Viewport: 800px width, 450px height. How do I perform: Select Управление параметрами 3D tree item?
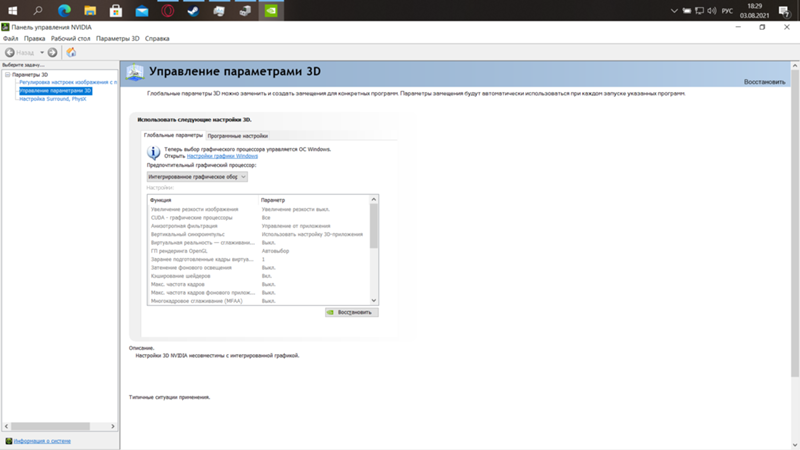55,91
